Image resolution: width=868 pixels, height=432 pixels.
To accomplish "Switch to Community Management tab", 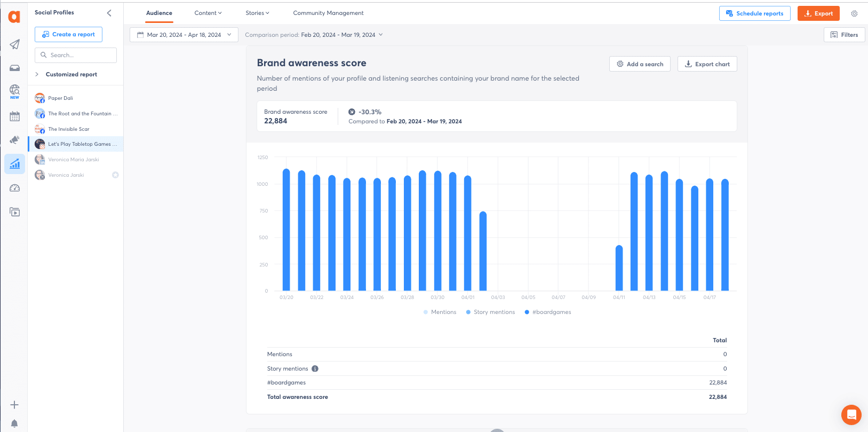I will pyautogui.click(x=328, y=13).
